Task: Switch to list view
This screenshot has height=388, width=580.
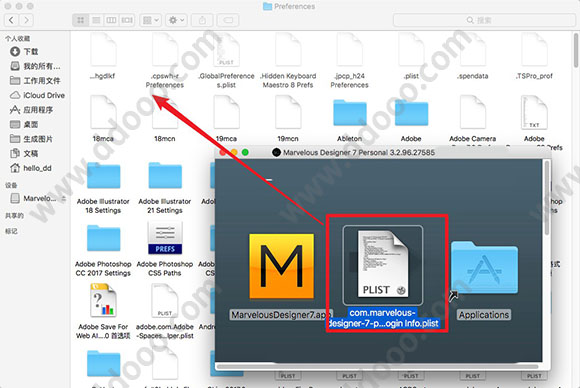Action: (96, 20)
